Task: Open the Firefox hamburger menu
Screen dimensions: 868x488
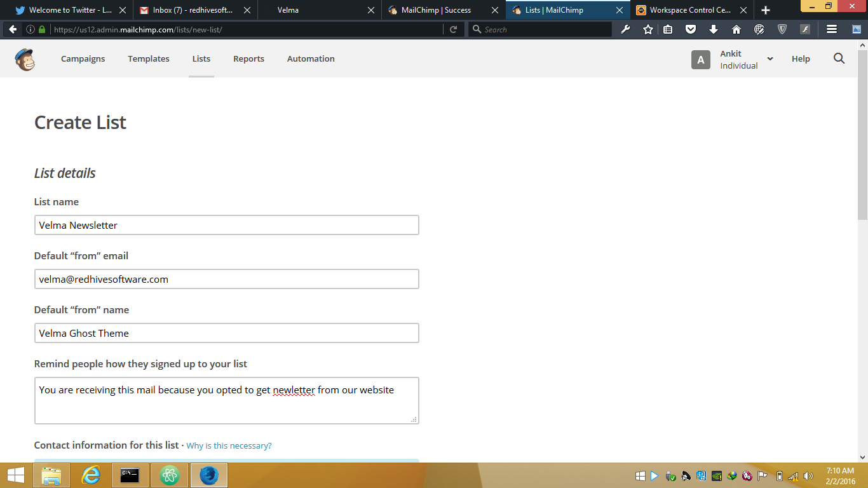Action: point(831,29)
